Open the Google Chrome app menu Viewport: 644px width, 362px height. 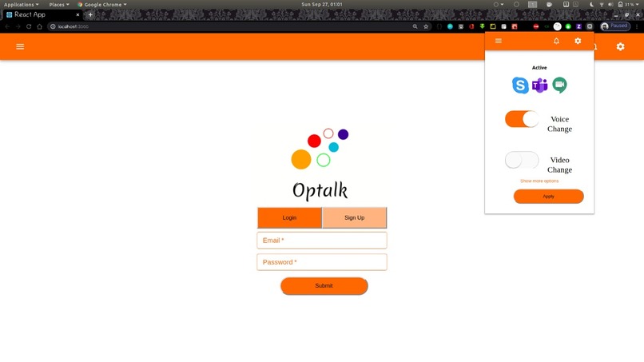[101, 5]
